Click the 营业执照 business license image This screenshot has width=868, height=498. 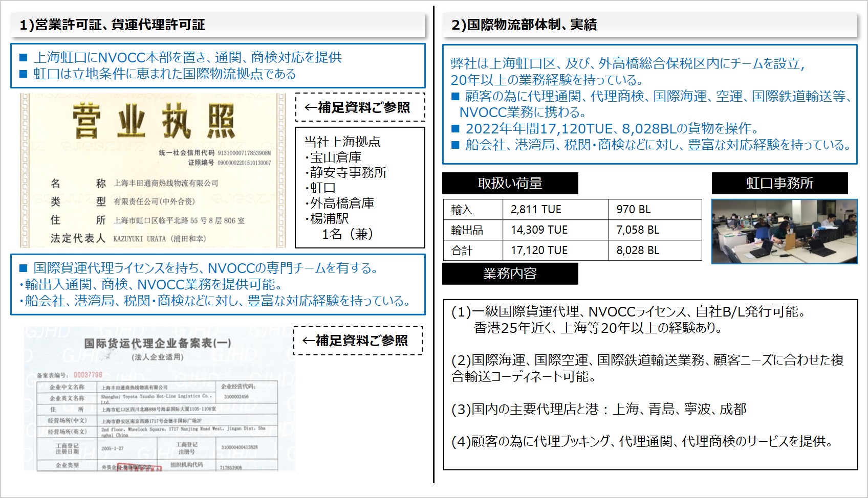point(153,170)
